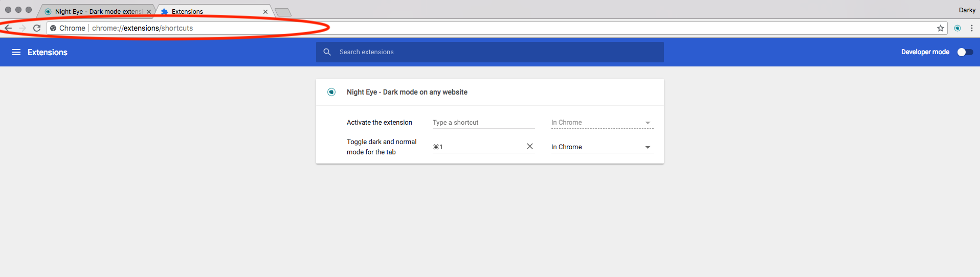This screenshot has width=980, height=277.
Task: Reload the page
Action: [x=37, y=28]
